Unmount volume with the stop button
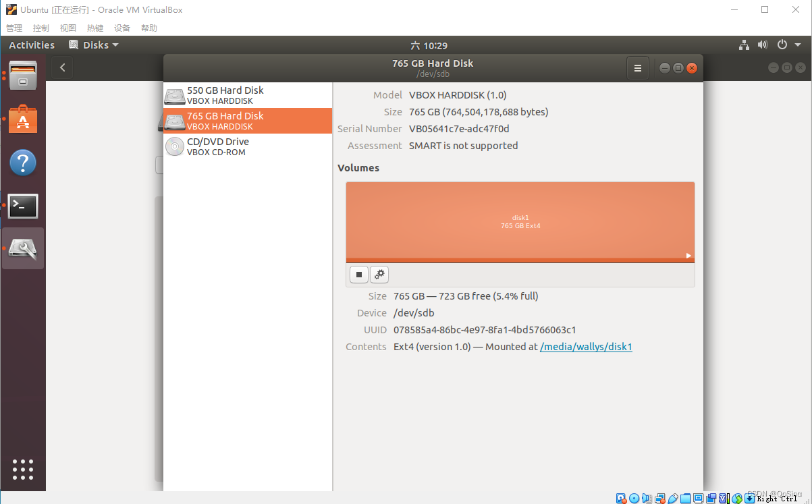The image size is (812, 504). point(359,275)
